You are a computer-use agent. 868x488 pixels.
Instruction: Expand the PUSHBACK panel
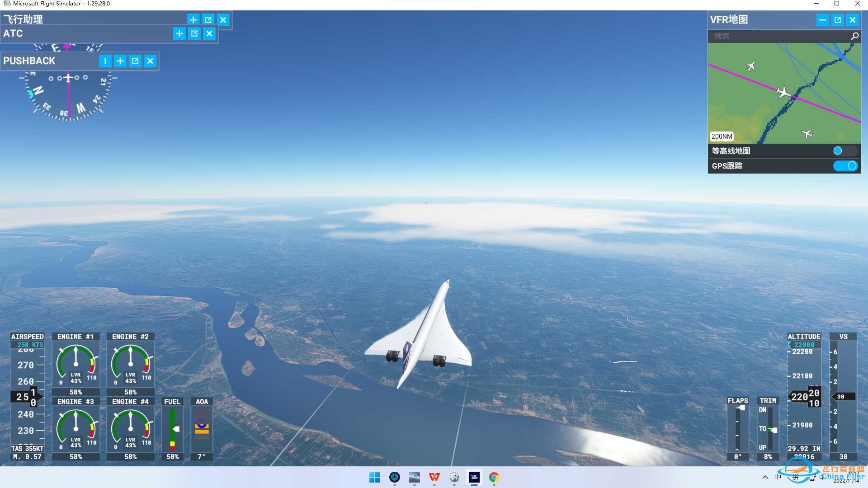pyautogui.click(x=120, y=61)
